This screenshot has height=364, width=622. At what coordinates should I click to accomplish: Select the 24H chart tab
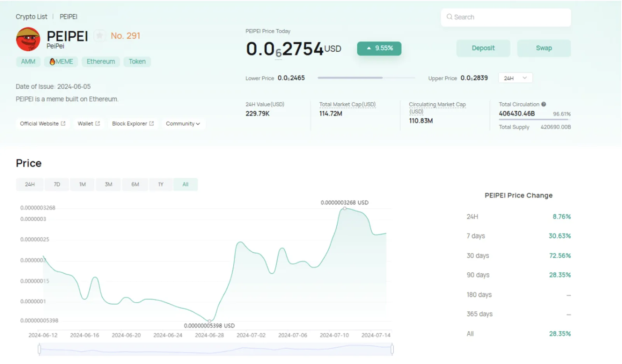[30, 184]
